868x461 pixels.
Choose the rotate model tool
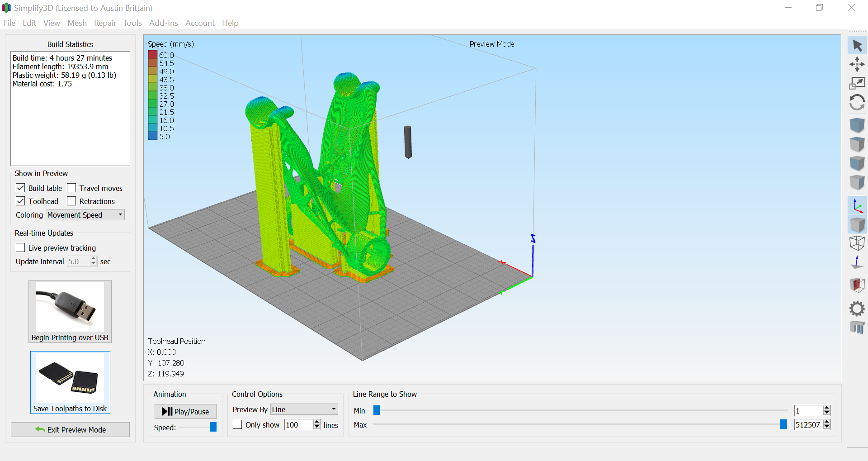click(857, 102)
